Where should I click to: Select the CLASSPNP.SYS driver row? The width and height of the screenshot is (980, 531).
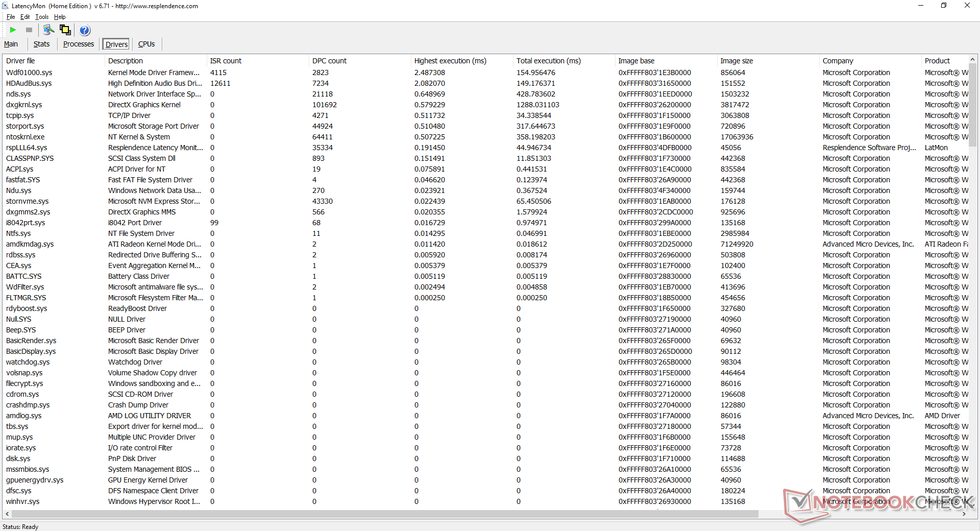[485, 158]
